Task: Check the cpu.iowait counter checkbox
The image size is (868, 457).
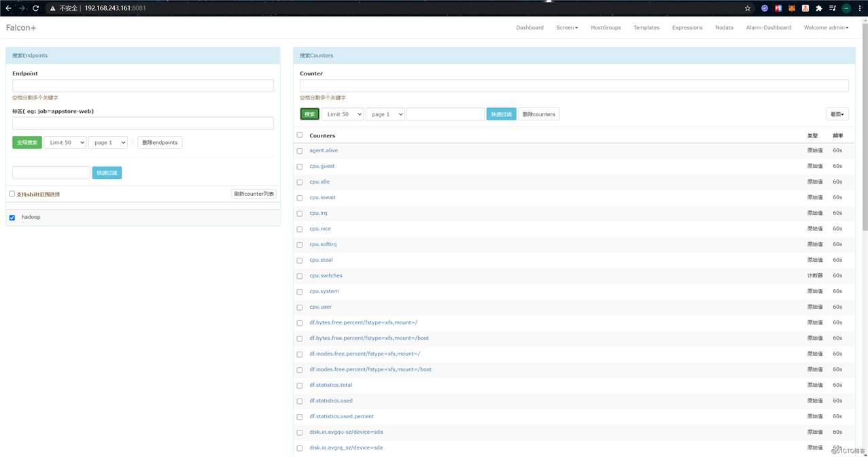Action: pyautogui.click(x=300, y=198)
